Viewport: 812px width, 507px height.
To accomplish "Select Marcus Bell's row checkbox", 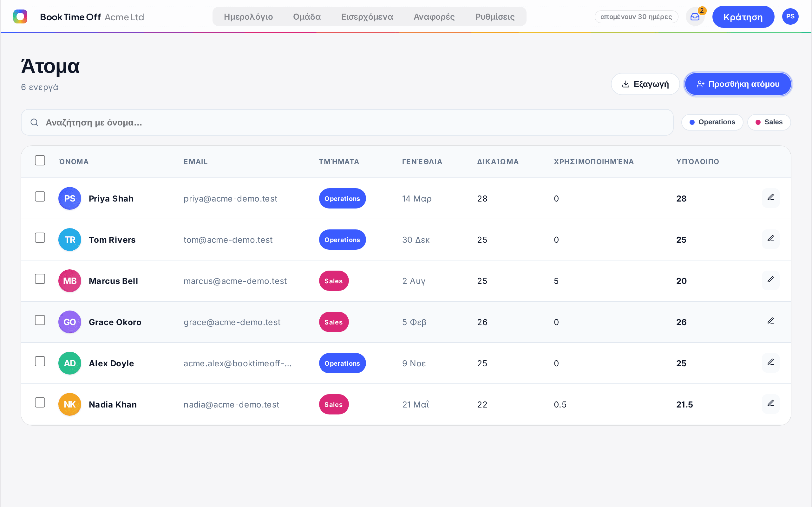I will coord(40,279).
